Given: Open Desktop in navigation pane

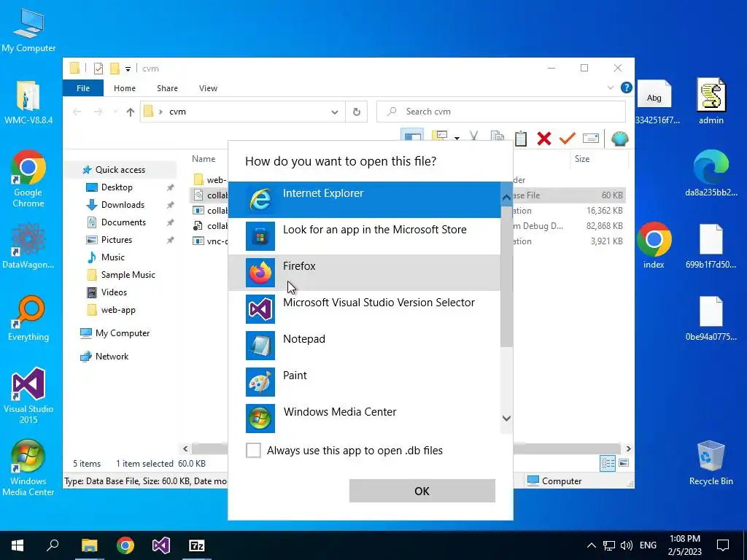Looking at the screenshot, I should point(117,187).
